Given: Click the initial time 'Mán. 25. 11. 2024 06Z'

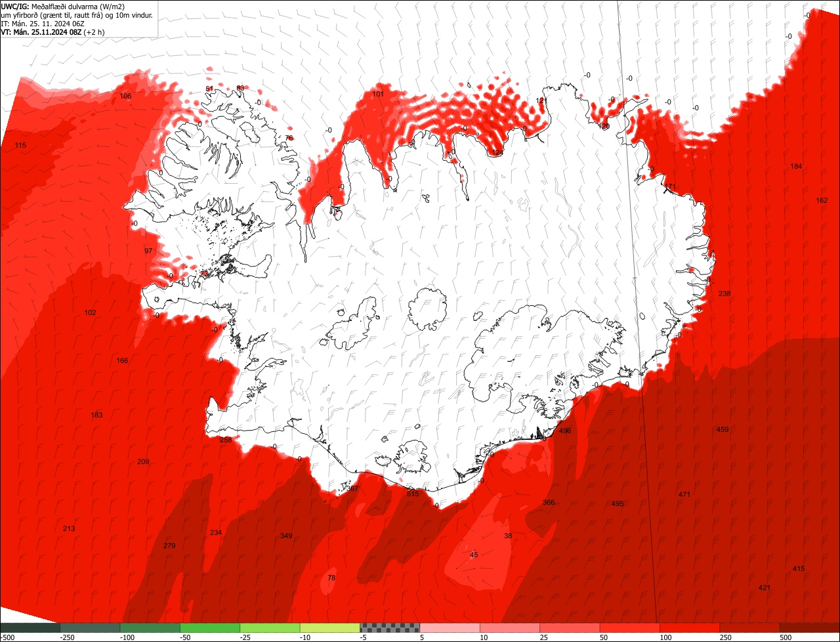Looking at the screenshot, I should (49, 23).
